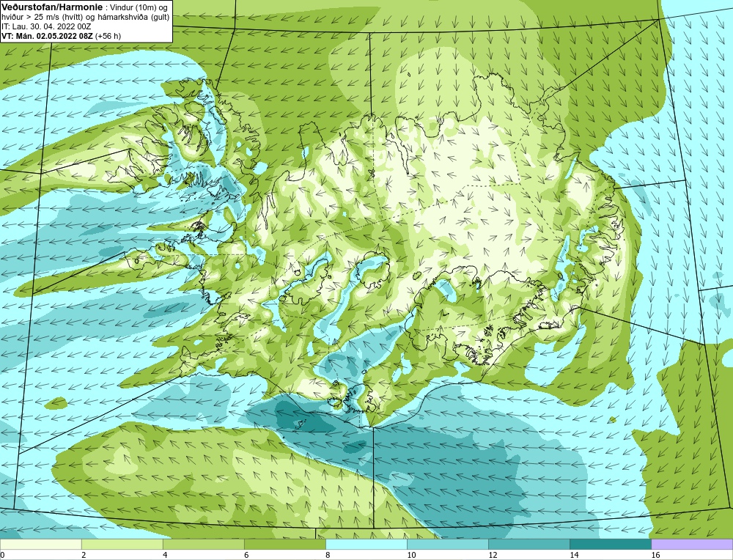Image resolution: width=733 pixels, height=560 pixels.
Task: Click the '(+56 h)' forecast offset text
Action: [x=108, y=36]
